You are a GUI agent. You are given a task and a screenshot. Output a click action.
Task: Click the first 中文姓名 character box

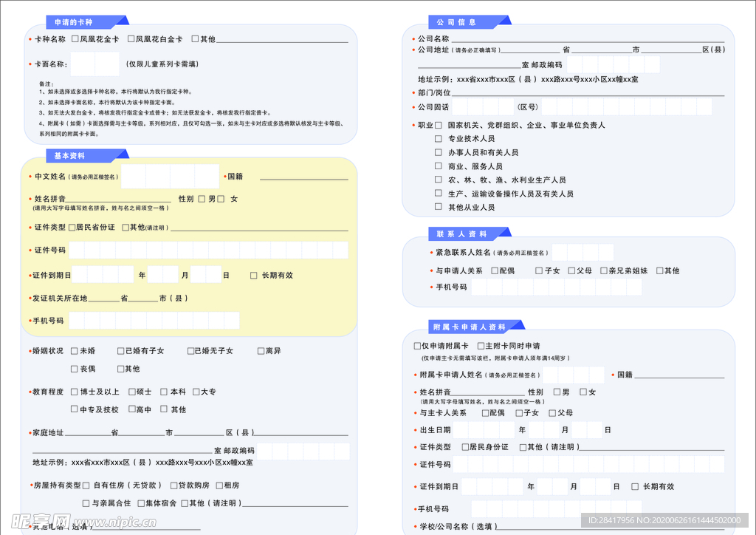point(133,177)
